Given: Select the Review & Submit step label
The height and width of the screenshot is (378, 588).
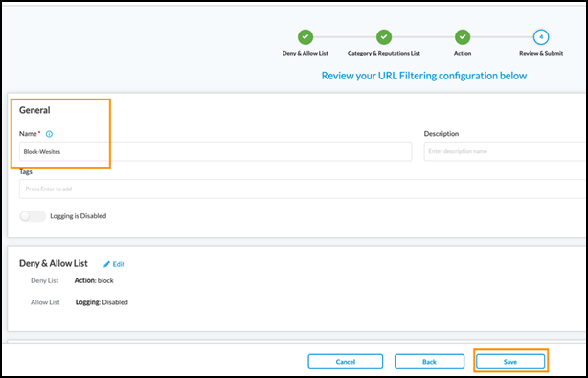Looking at the screenshot, I should tap(541, 53).
